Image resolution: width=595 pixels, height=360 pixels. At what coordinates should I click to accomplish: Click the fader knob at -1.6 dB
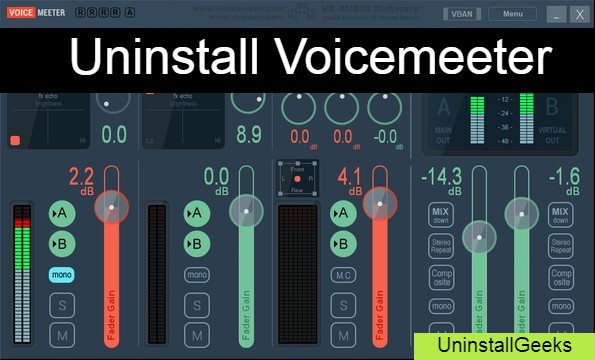pyautogui.click(x=522, y=214)
